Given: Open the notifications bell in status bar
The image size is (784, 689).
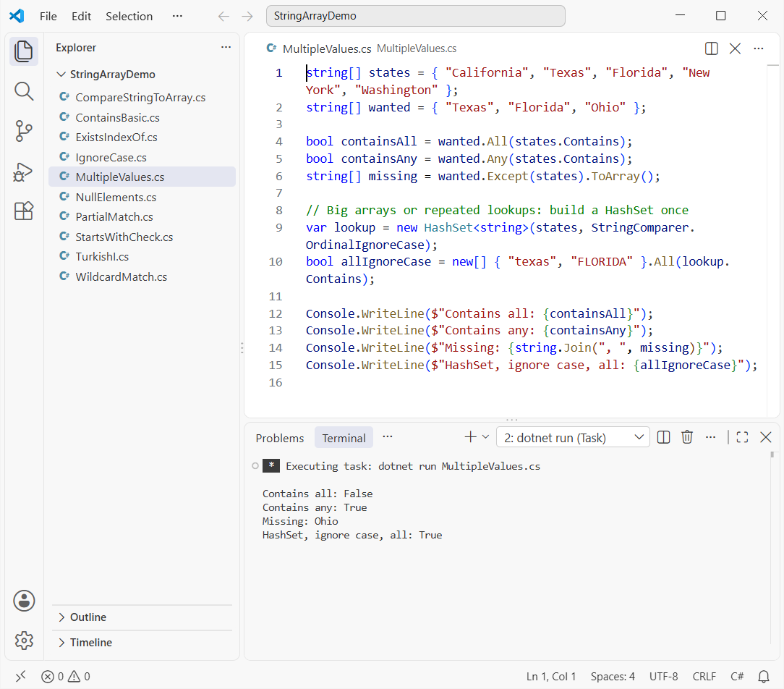Looking at the screenshot, I should tap(764, 677).
